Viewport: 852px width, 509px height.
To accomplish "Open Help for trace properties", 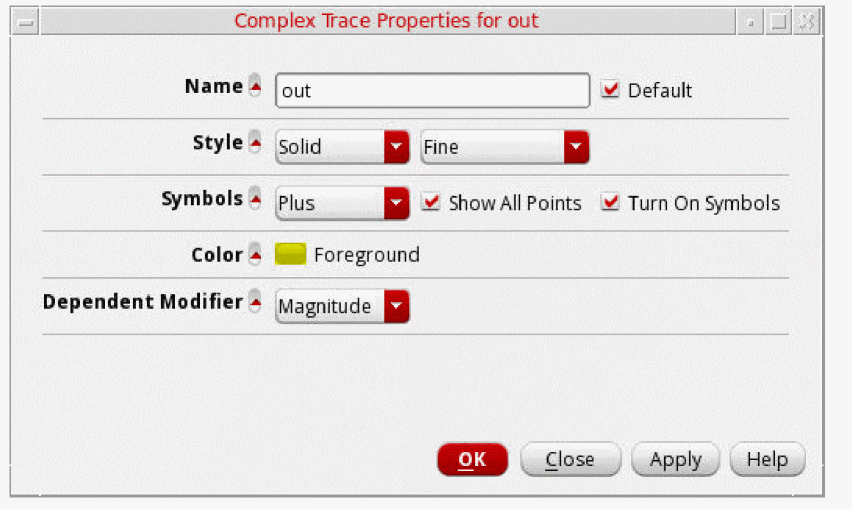I will coord(767,459).
